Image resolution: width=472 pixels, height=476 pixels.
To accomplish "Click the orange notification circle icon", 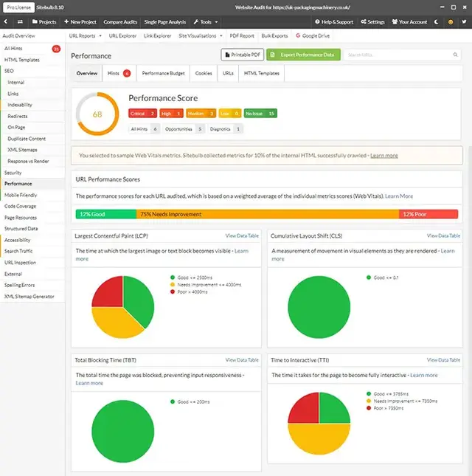I will 451,22.
